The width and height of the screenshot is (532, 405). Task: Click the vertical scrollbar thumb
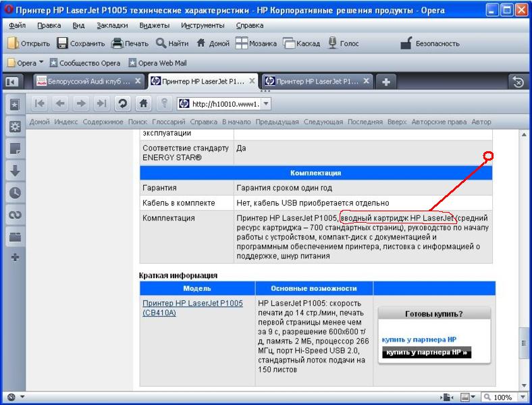[x=524, y=343]
